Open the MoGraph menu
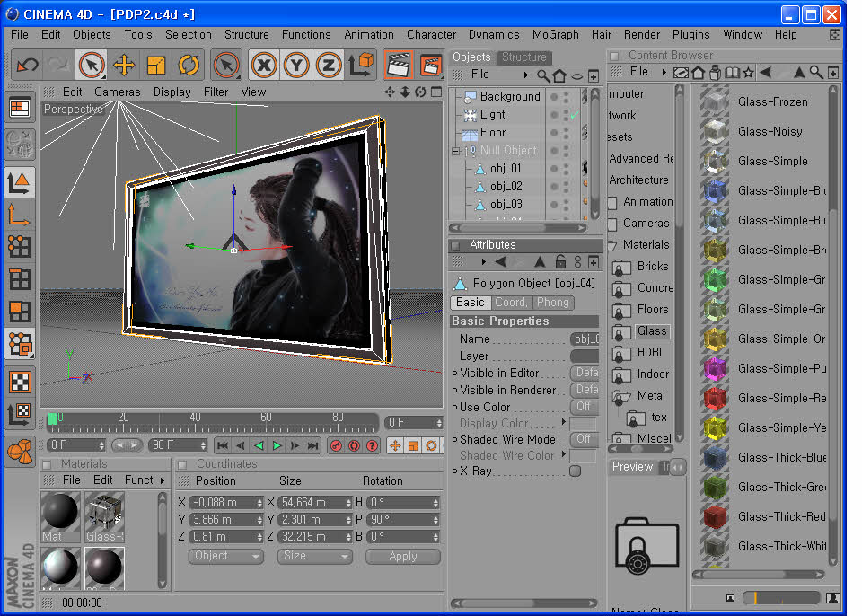This screenshot has width=862, height=616. [555, 35]
